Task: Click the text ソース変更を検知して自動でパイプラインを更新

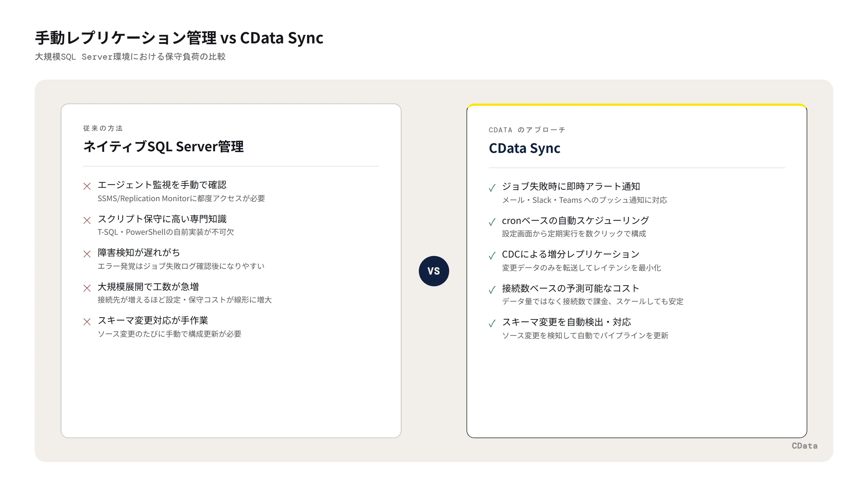Action: click(585, 335)
